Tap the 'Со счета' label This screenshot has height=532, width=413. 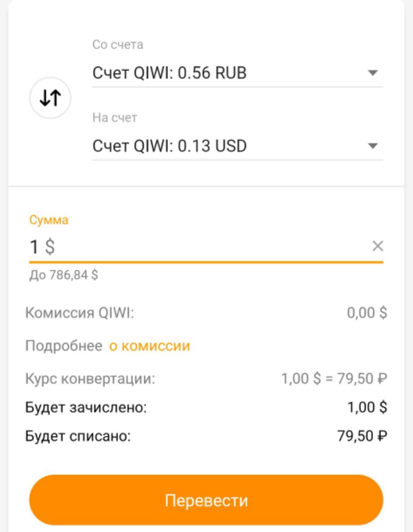tap(118, 45)
